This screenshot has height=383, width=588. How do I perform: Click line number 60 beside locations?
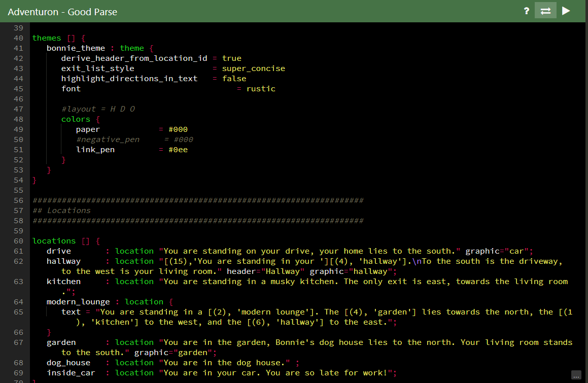tap(18, 241)
